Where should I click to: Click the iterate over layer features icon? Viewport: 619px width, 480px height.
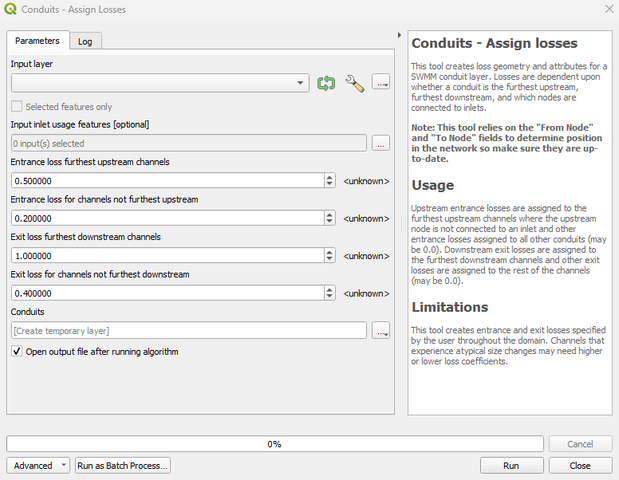326,83
